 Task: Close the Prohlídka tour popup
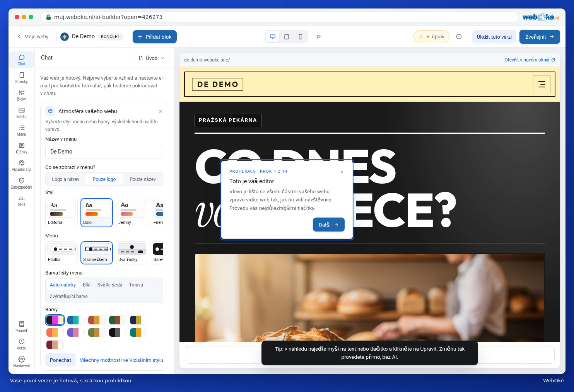342,172
